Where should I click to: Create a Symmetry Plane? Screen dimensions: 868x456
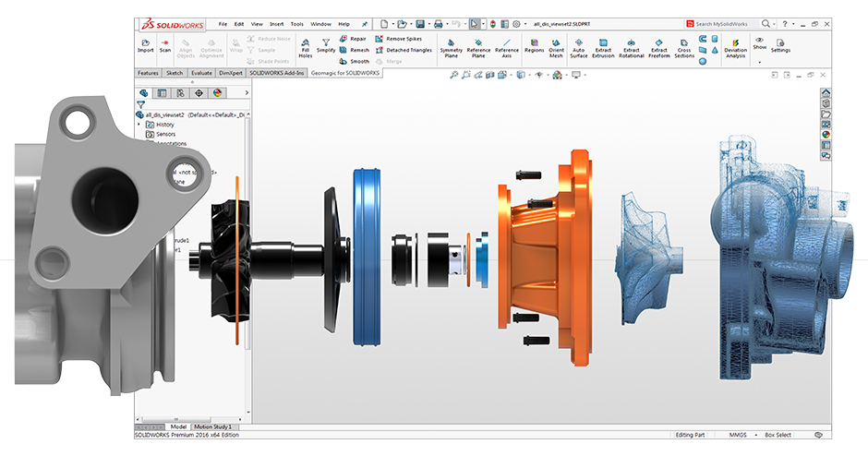(x=451, y=47)
